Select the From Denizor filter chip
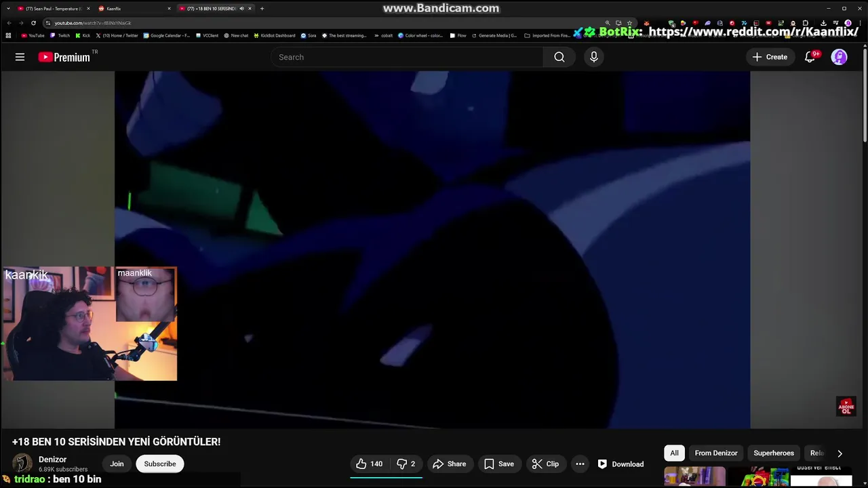The width and height of the screenshot is (868, 488). 716,453
